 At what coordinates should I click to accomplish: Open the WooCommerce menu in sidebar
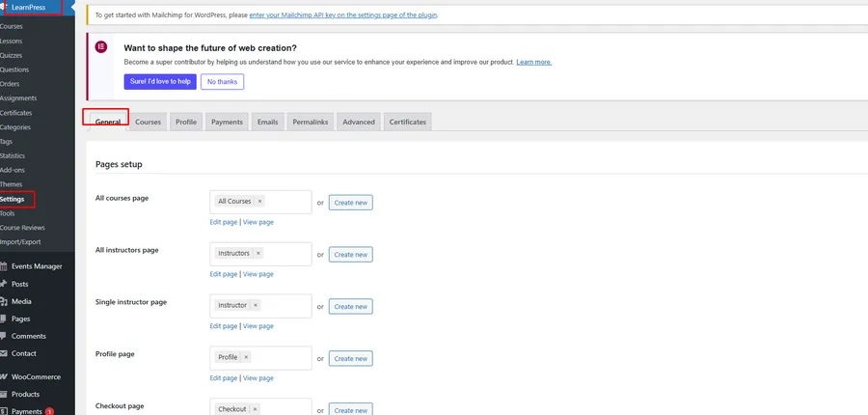[36, 376]
